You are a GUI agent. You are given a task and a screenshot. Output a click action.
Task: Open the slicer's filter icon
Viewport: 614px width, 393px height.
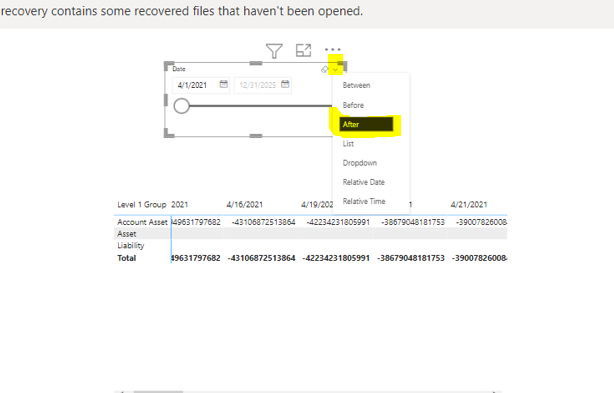pyautogui.click(x=274, y=51)
